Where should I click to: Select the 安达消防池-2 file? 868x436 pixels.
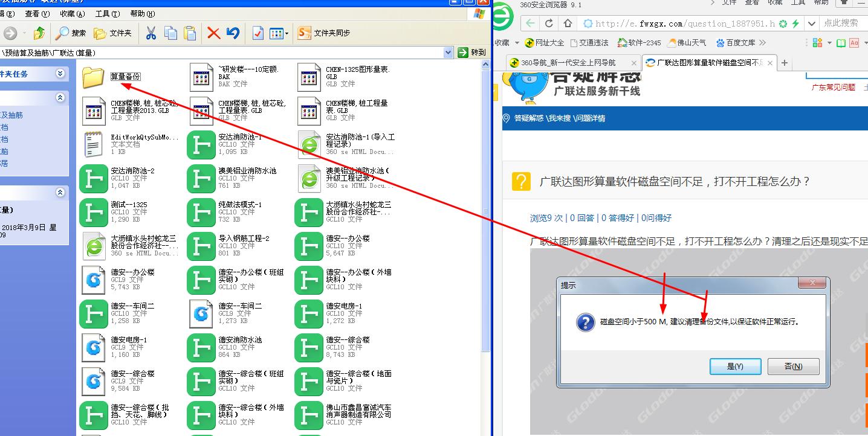click(118, 178)
